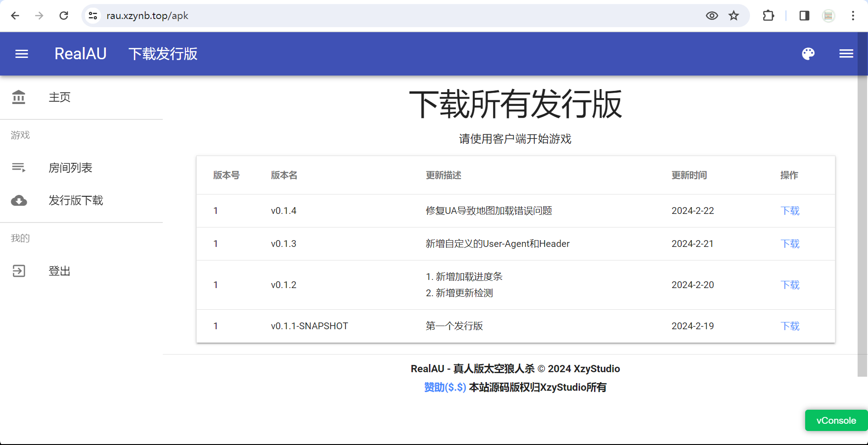Click the 游戏 sidebar section label
This screenshot has width=868, height=445.
(20, 135)
